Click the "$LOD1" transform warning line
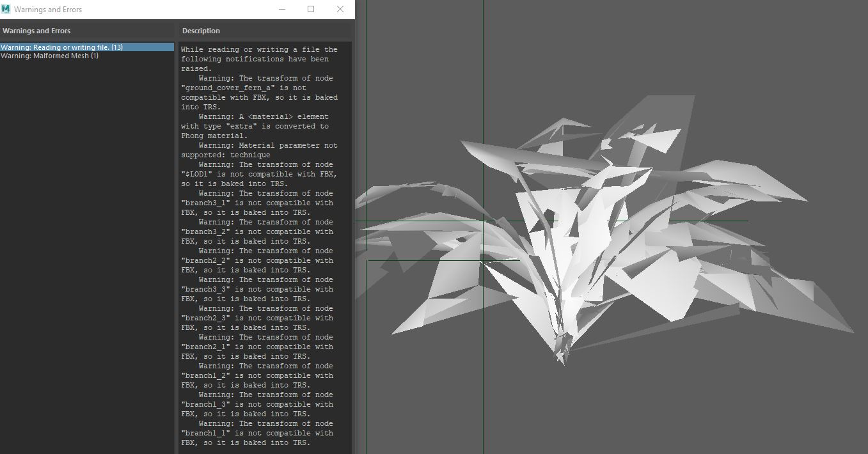 [256, 174]
